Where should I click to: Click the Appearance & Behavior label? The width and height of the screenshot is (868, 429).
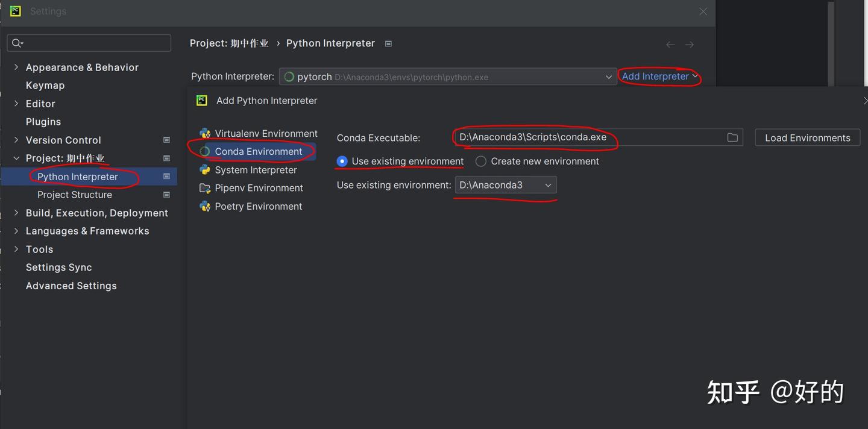click(x=82, y=67)
